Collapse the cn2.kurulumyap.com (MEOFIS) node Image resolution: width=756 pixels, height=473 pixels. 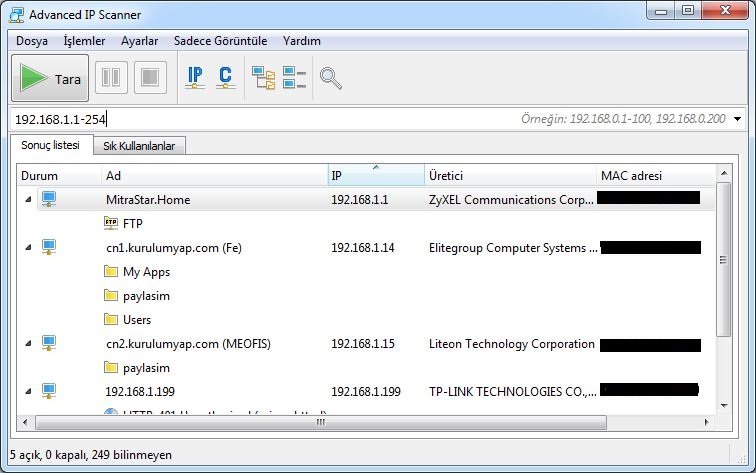(28, 343)
